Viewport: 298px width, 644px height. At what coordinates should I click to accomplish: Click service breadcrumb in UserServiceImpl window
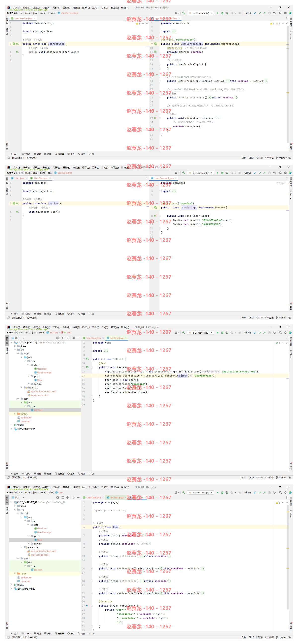pyautogui.click(x=51, y=13)
